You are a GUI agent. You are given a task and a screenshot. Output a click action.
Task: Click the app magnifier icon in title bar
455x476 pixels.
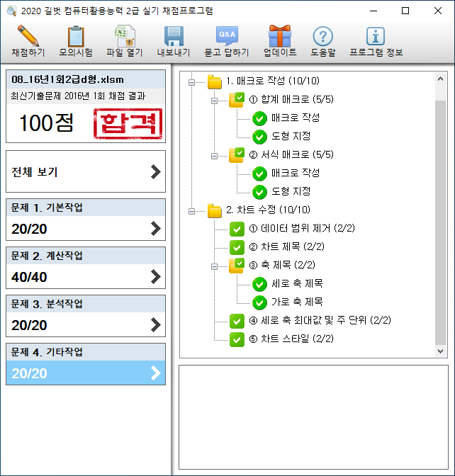pyautogui.click(x=11, y=11)
